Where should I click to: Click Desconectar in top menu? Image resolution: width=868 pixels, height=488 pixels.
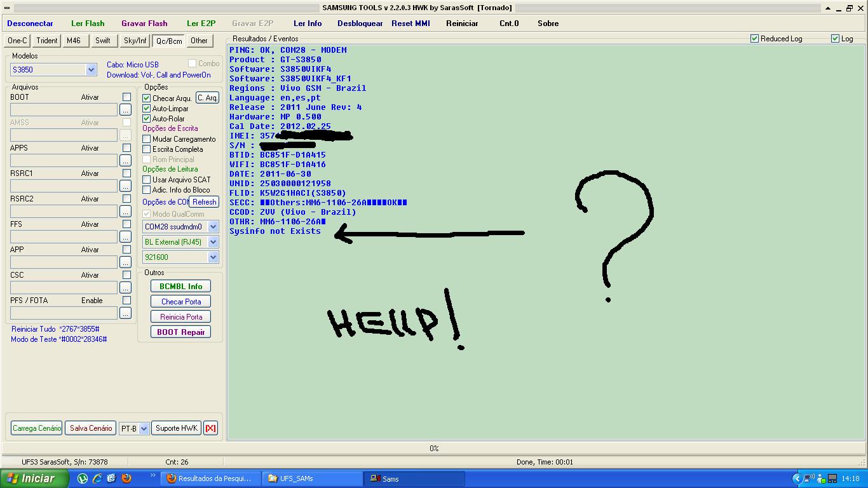pos(31,24)
